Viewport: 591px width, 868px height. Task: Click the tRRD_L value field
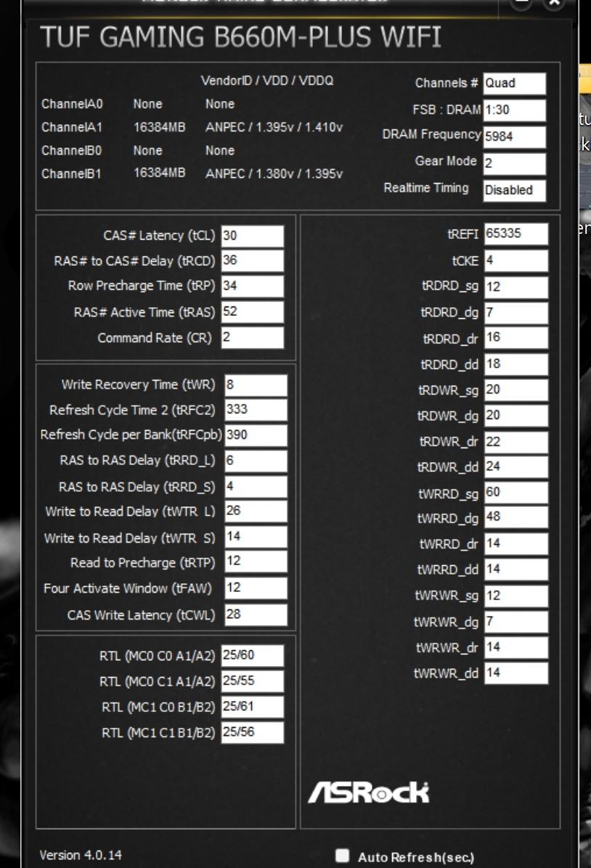coord(256,461)
